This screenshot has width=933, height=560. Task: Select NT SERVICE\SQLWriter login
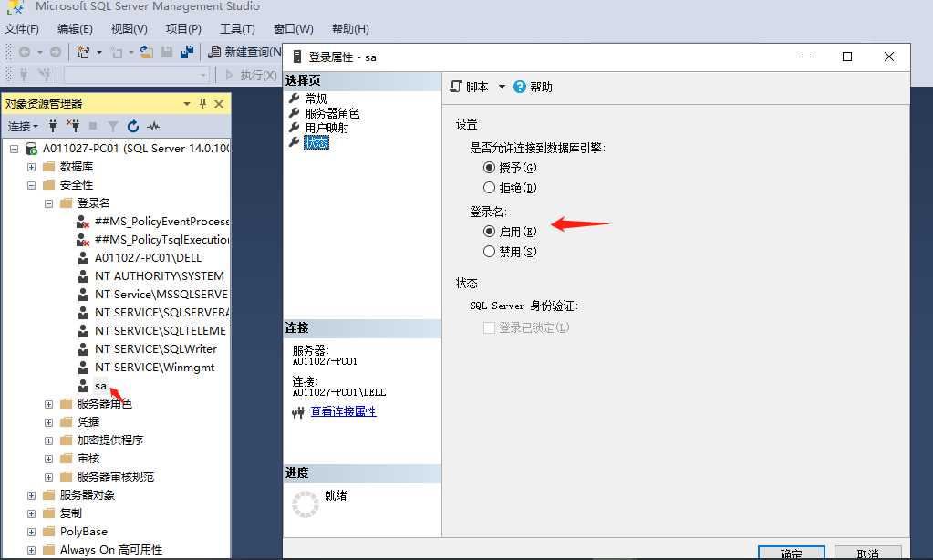coord(156,348)
